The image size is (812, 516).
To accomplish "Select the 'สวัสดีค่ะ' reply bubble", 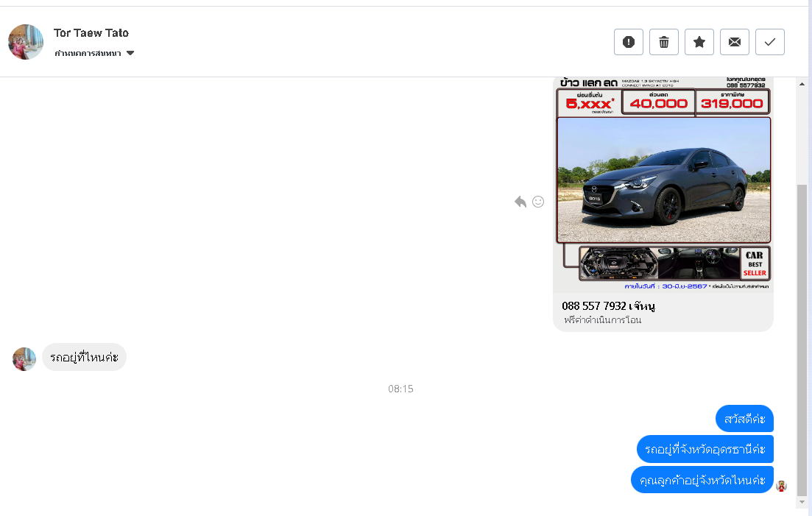I will pyautogui.click(x=745, y=419).
